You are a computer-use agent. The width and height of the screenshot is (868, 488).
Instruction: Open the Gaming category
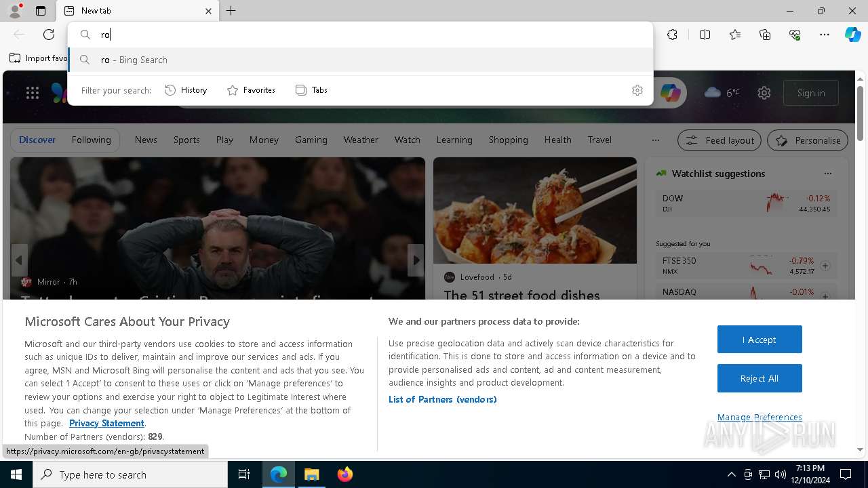(311, 140)
